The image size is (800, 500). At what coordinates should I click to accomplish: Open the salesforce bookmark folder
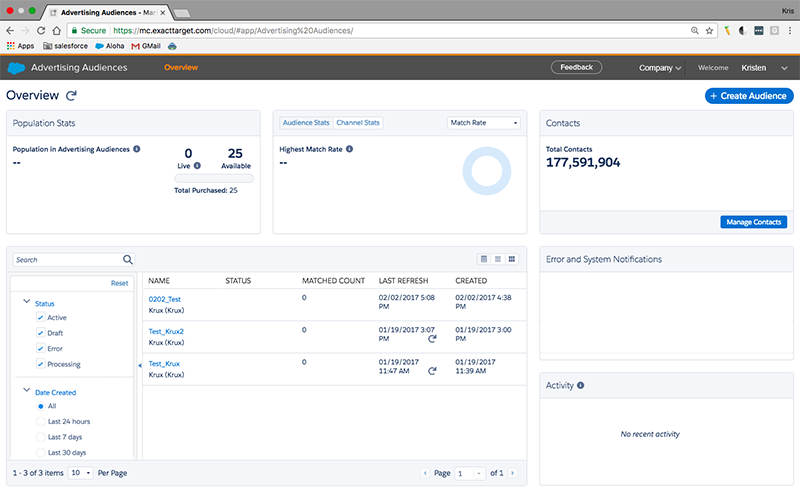(x=65, y=46)
